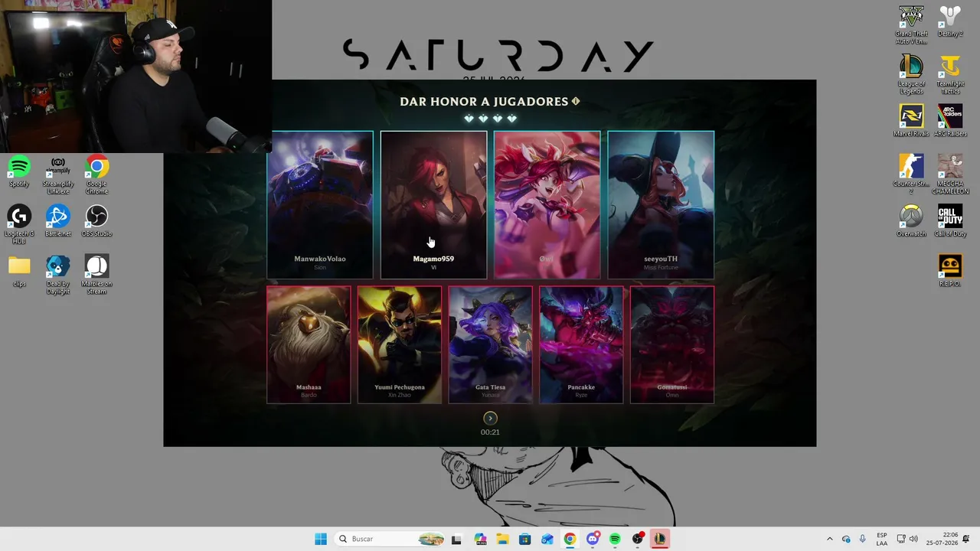Honor seeyouTH's Miss Fortune card
This screenshot has height=551, width=980.
pyautogui.click(x=661, y=204)
